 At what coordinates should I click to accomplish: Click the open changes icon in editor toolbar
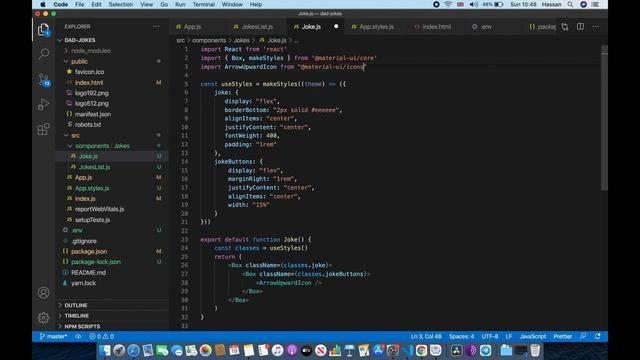point(564,27)
